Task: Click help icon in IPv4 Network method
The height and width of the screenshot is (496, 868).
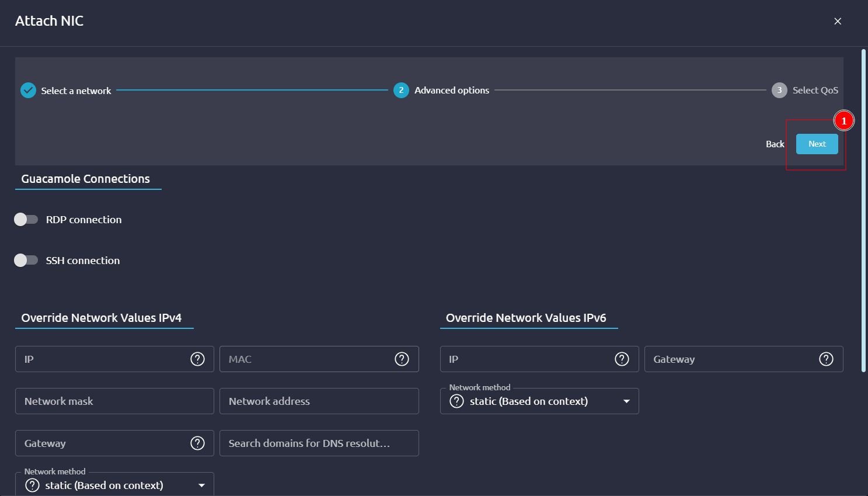Action: (33, 485)
